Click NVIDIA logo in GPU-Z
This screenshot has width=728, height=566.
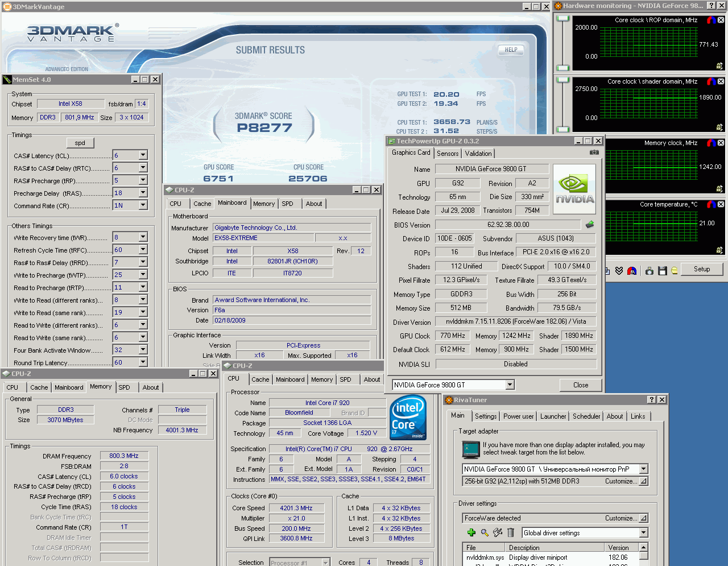pos(574,189)
